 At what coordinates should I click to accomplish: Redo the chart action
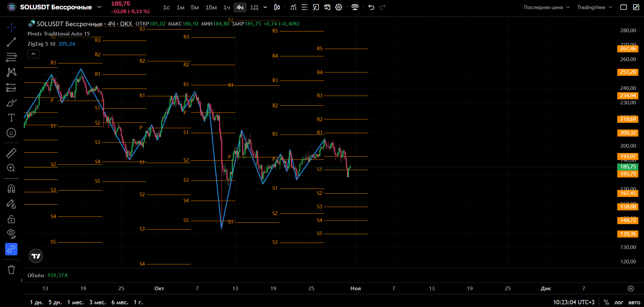point(383,7)
